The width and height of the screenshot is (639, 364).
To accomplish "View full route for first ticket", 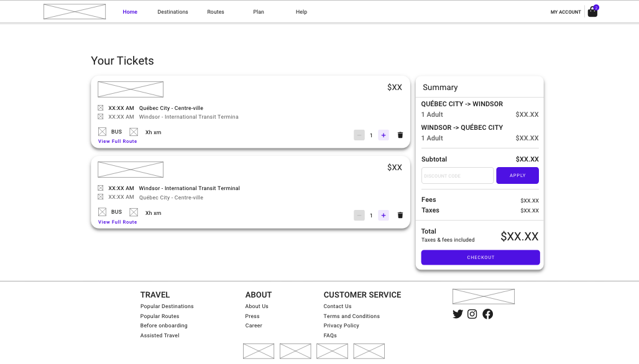I will (x=117, y=142).
